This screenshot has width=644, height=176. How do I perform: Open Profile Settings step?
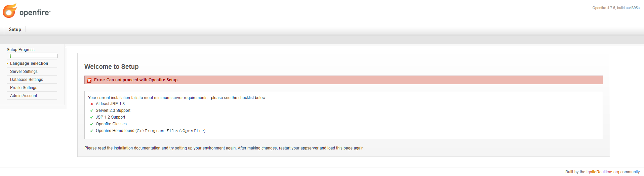click(x=24, y=88)
